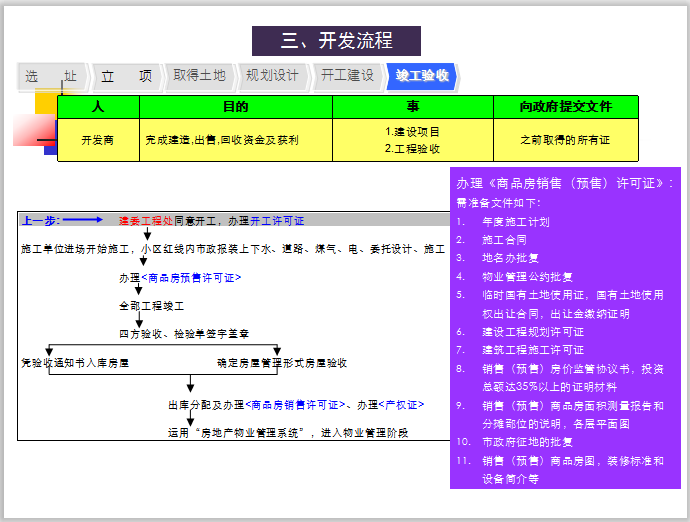Click the blue link <商品房预售许可证>
The image size is (690, 522).
(x=191, y=278)
